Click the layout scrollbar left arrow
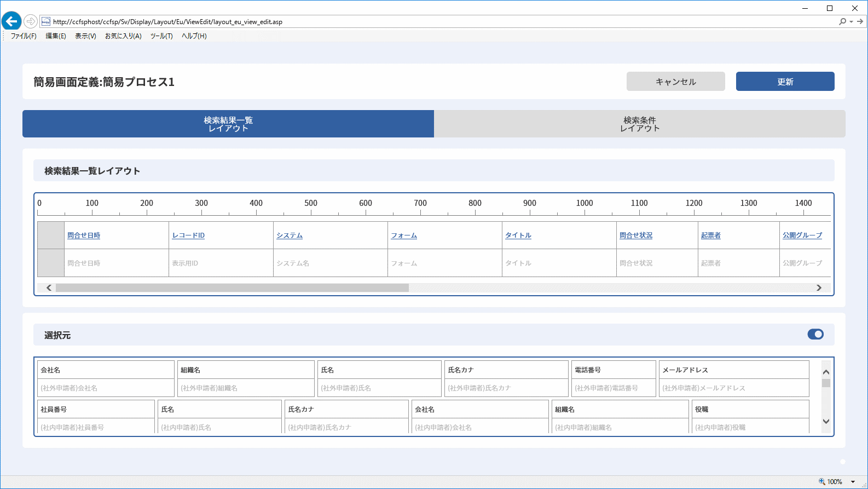This screenshot has height=489, width=868. [x=49, y=287]
